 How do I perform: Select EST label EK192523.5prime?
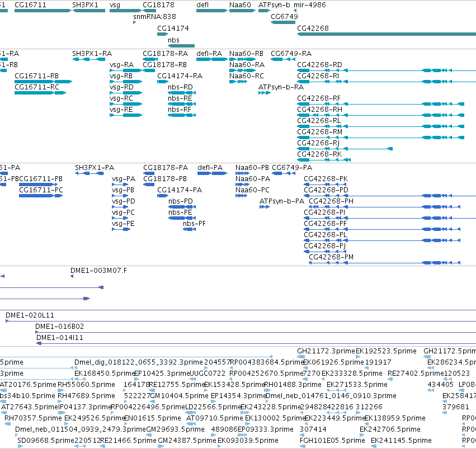coord(386,351)
